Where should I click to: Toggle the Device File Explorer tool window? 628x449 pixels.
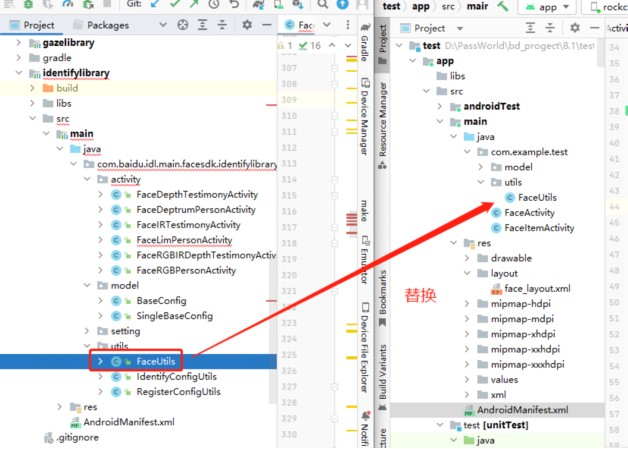[x=364, y=348]
